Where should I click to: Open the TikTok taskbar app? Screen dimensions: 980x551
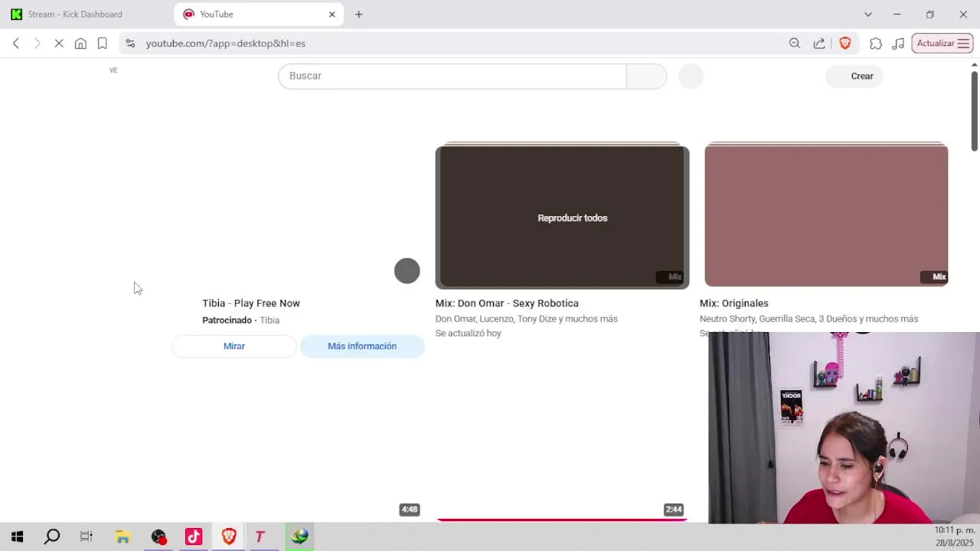[x=194, y=537]
